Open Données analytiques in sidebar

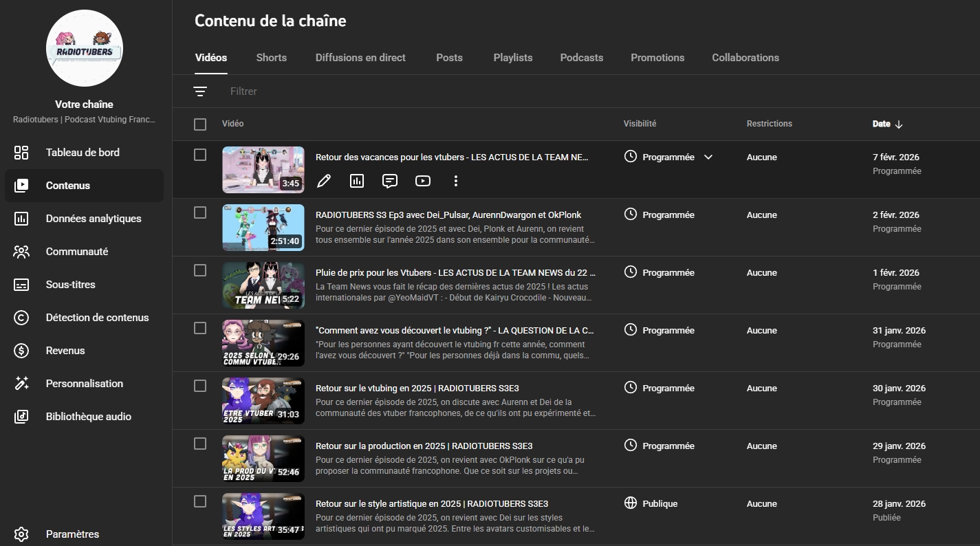(94, 219)
